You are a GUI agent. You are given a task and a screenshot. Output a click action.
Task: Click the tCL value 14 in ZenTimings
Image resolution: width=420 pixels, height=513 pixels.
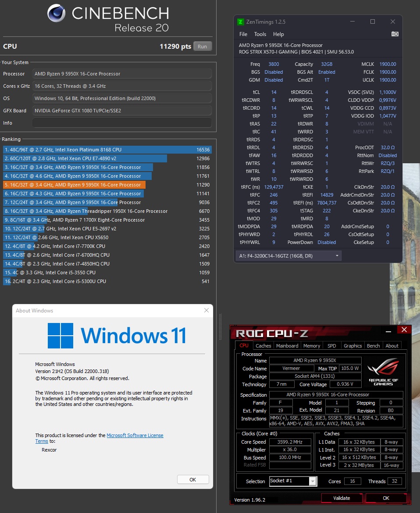[274, 92]
